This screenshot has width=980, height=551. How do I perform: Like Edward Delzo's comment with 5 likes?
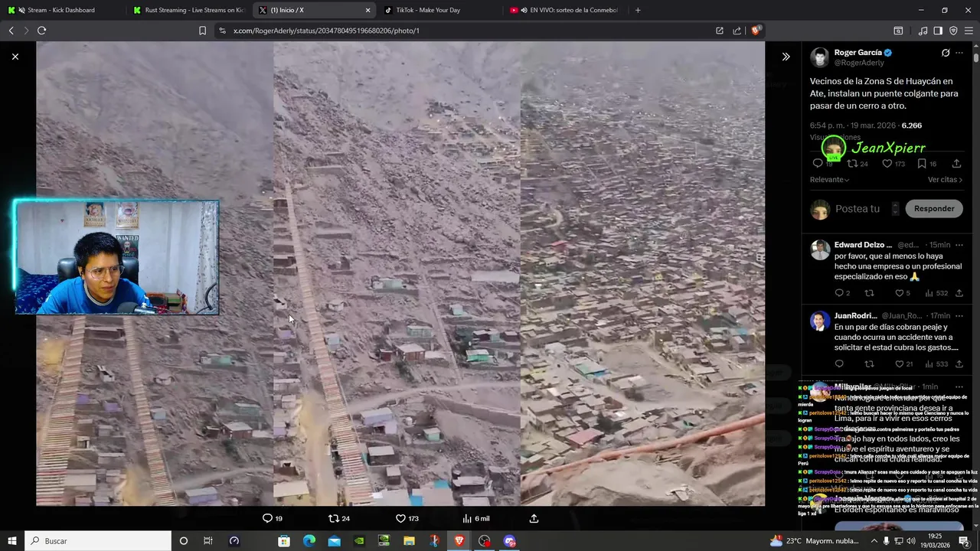(900, 293)
